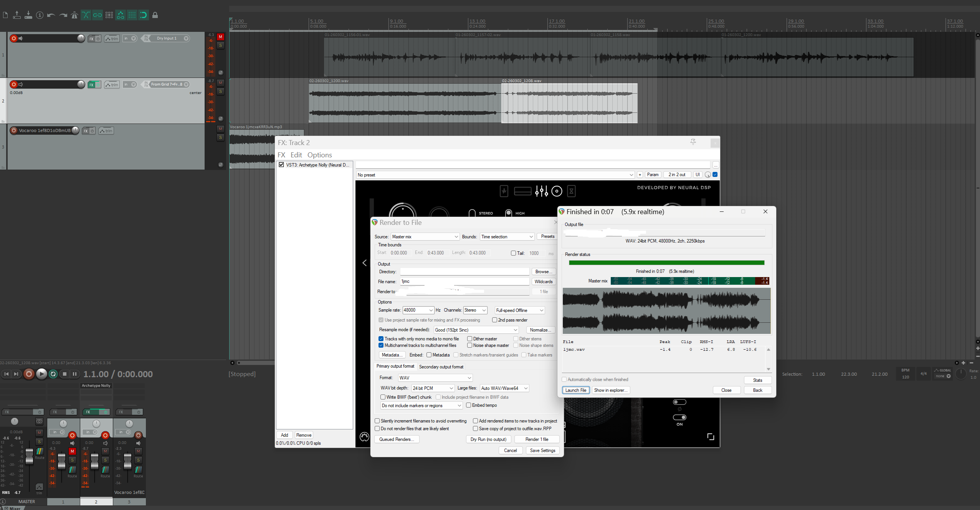Open the Options menu in the FX window
Viewport: 980px width, 510px height.
tap(319, 155)
